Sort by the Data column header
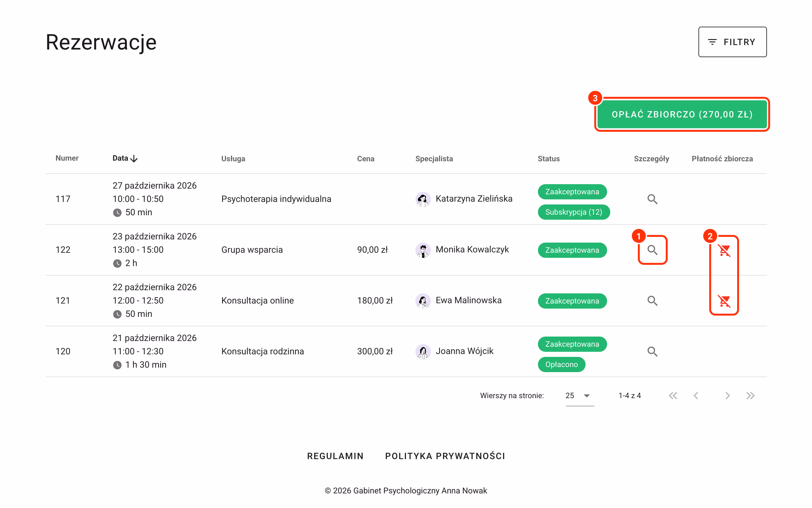This screenshot has width=812, height=508. (125, 158)
